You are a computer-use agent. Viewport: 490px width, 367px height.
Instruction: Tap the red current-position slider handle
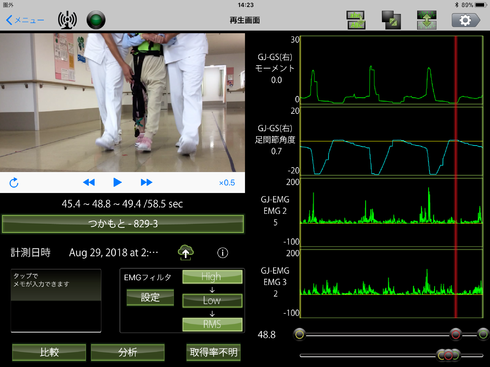tap(456, 334)
